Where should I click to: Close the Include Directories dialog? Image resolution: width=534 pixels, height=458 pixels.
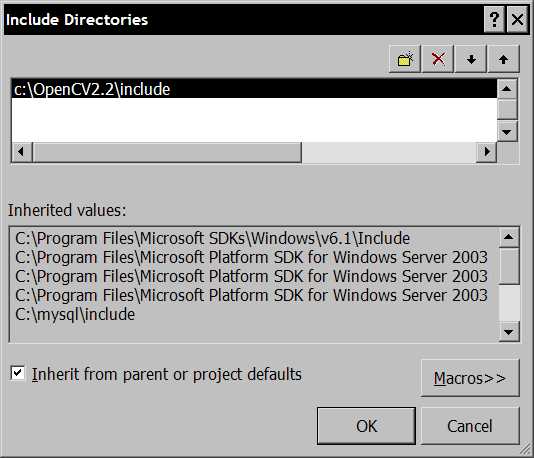click(x=517, y=19)
